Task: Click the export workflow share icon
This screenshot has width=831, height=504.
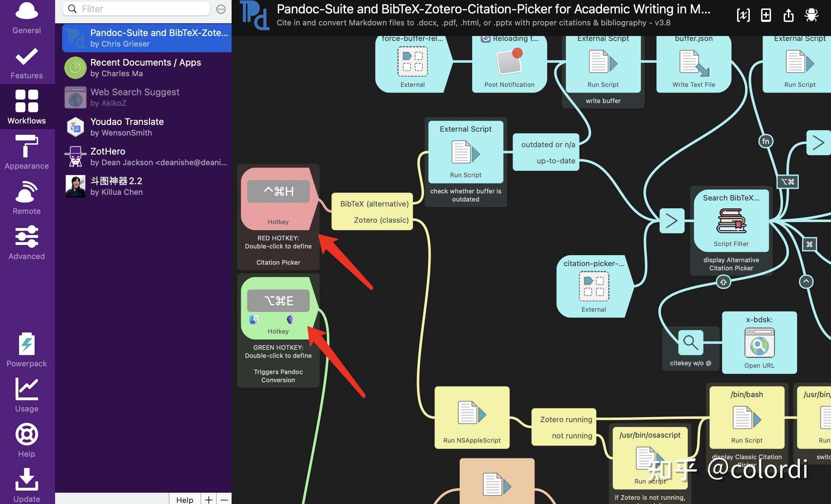Action: pos(788,15)
